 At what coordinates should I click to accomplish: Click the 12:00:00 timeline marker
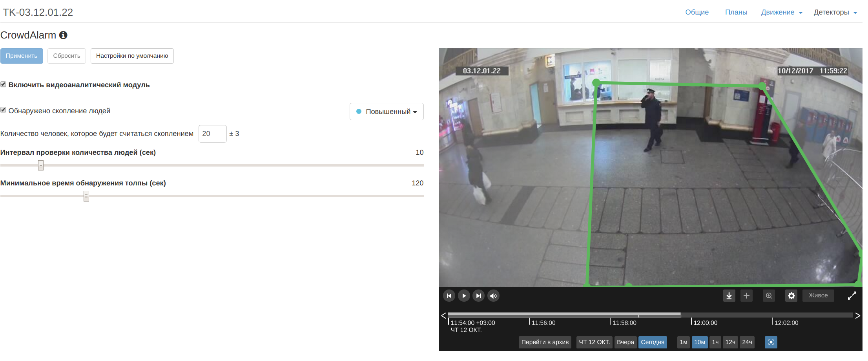705,323
